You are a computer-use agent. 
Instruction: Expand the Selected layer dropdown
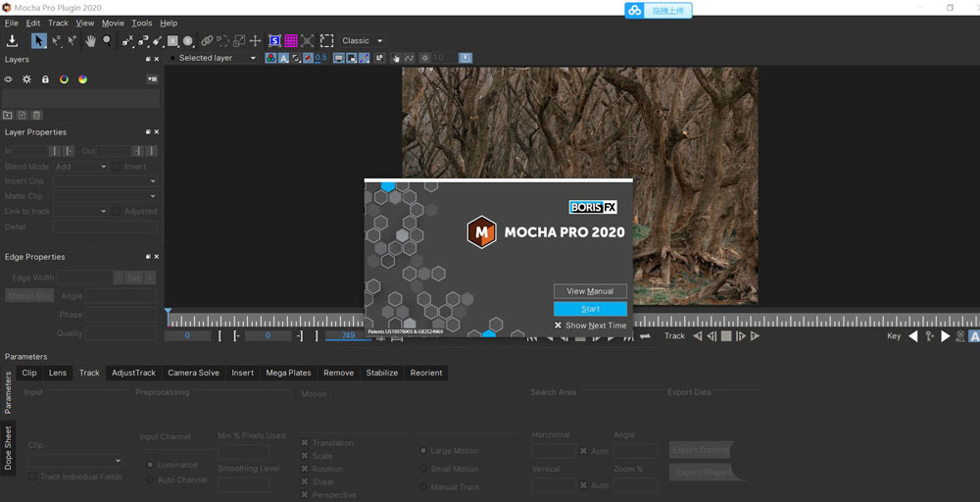[x=213, y=58]
